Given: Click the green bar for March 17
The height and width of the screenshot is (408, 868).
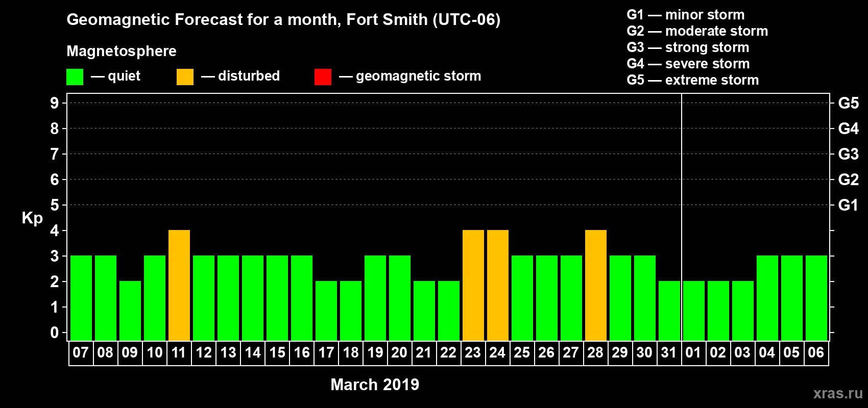Looking at the screenshot, I should click(326, 311).
